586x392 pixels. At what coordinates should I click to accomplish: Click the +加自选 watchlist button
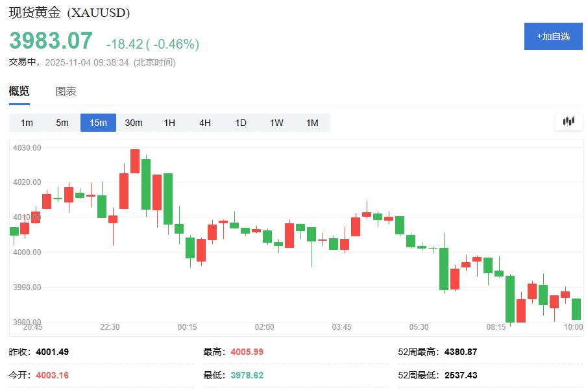pos(553,37)
